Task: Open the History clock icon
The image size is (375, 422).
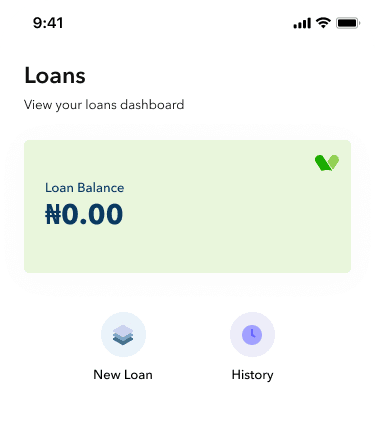Action: [x=252, y=335]
